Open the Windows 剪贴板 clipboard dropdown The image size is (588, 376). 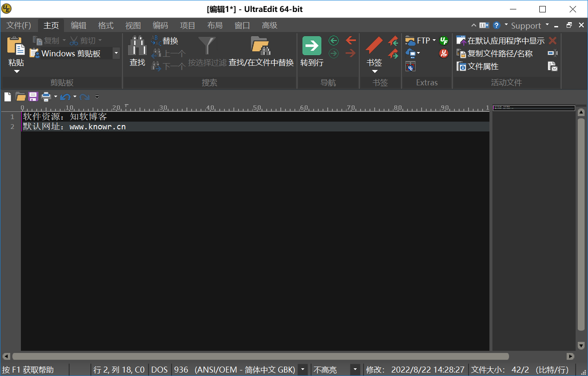coord(116,53)
